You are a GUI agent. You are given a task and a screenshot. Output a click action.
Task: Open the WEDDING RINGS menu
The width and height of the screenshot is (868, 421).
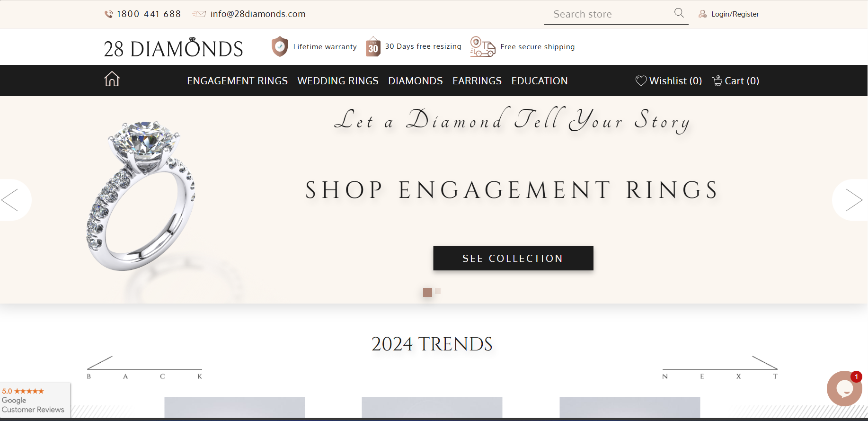[338, 81]
